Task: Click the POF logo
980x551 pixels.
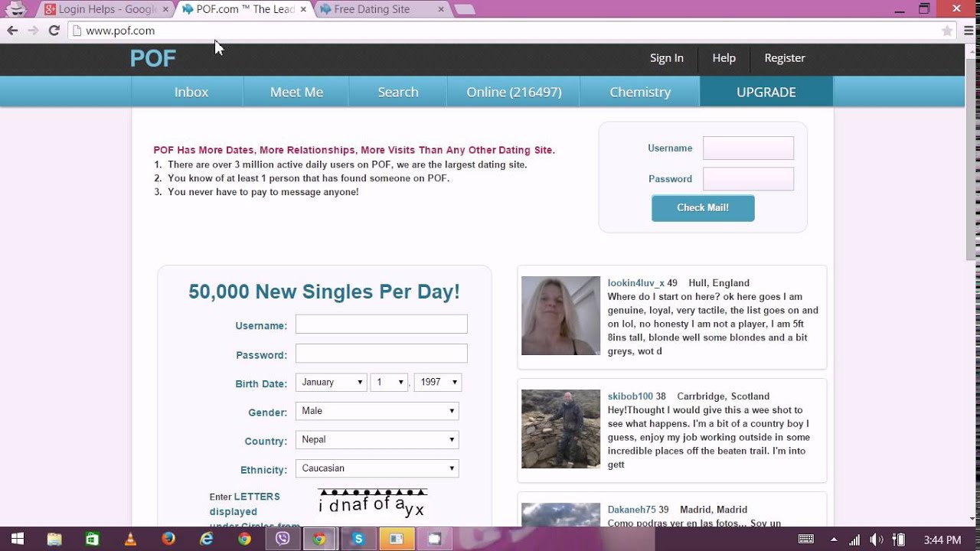Action: pyautogui.click(x=153, y=58)
